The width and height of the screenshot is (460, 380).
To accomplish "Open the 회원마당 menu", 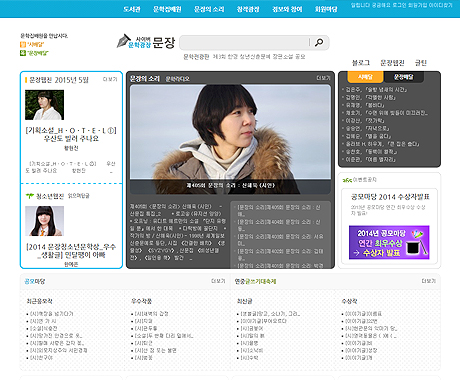I will pyautogui.click(x=326, y=9).
